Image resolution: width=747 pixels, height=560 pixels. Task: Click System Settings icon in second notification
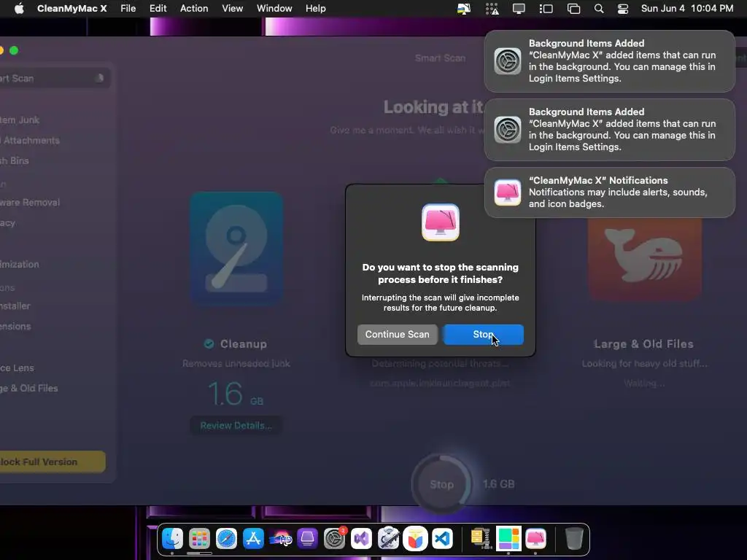[508, 130]
